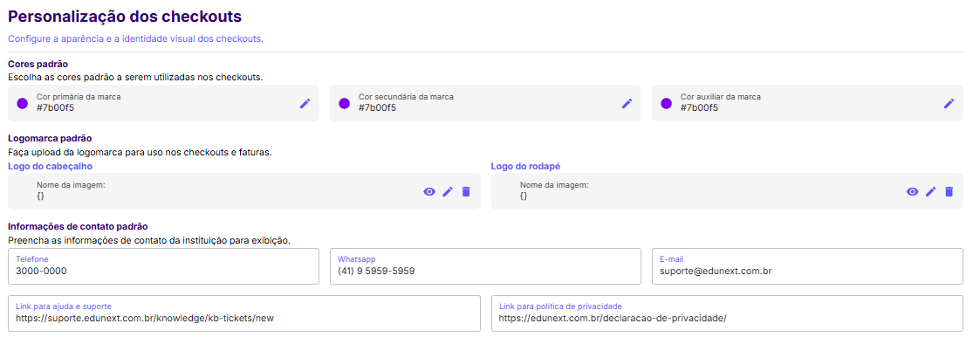Click the auxiliary brand color swatch

(x=666, y=103)
